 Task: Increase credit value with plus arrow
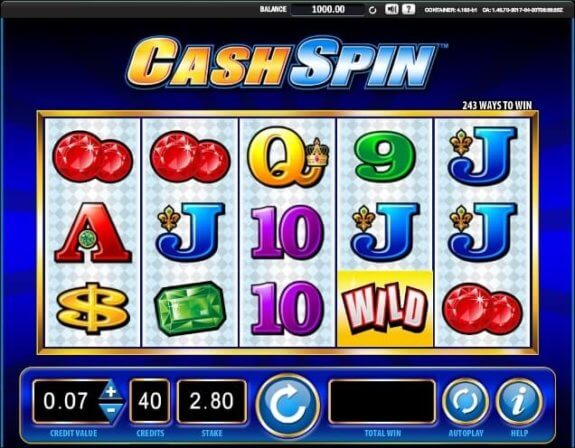click(111, 391)
